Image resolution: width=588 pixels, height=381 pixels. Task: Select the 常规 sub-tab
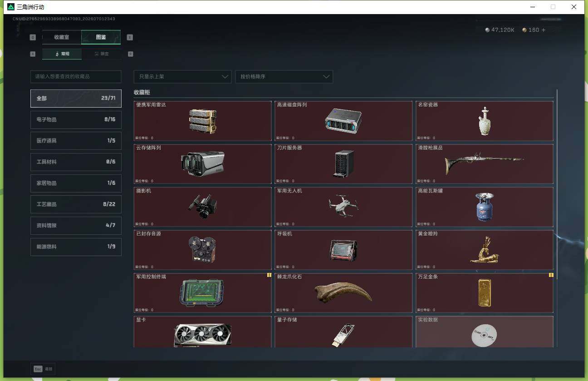click(62, 54)
